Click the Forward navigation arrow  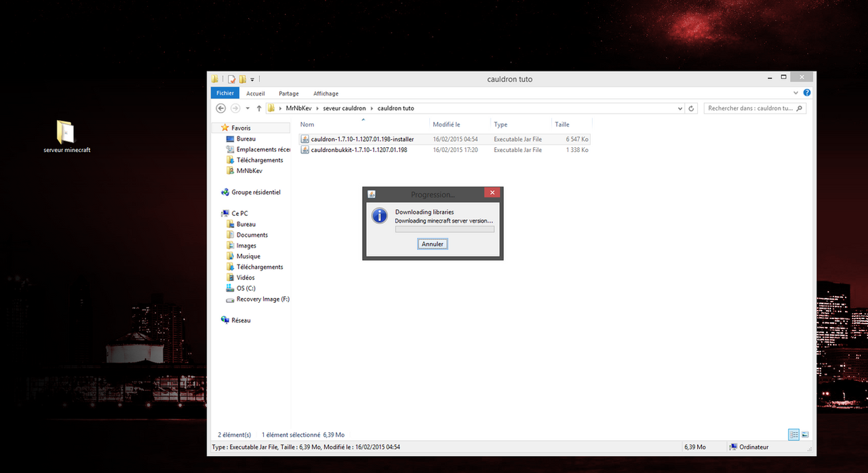[235, 108]
